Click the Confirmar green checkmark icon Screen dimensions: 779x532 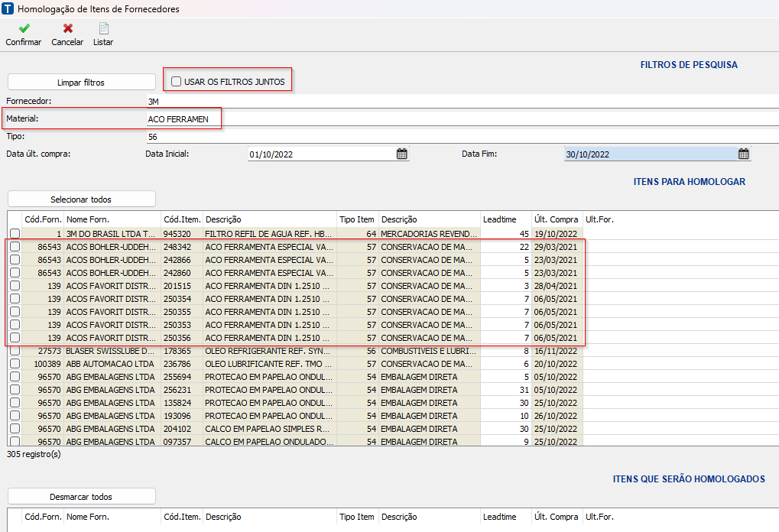24,28
